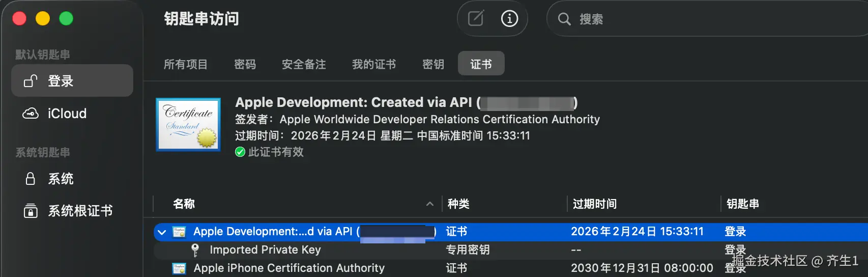Screen dimensions: 868x277
Task: Switch to the 密钥 tab
Action: [433, 64]
